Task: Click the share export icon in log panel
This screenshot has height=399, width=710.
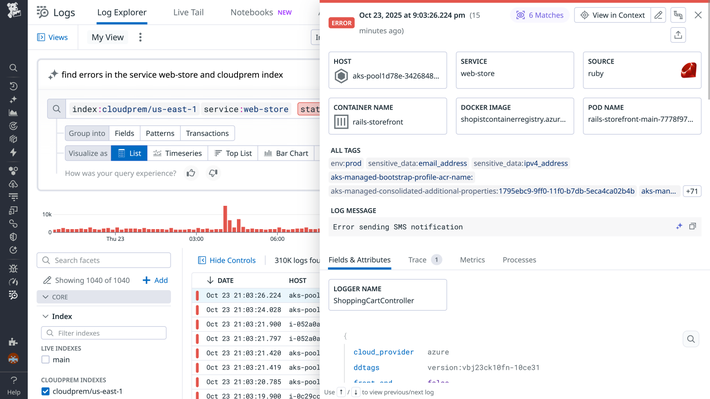Action: point(678,35)
